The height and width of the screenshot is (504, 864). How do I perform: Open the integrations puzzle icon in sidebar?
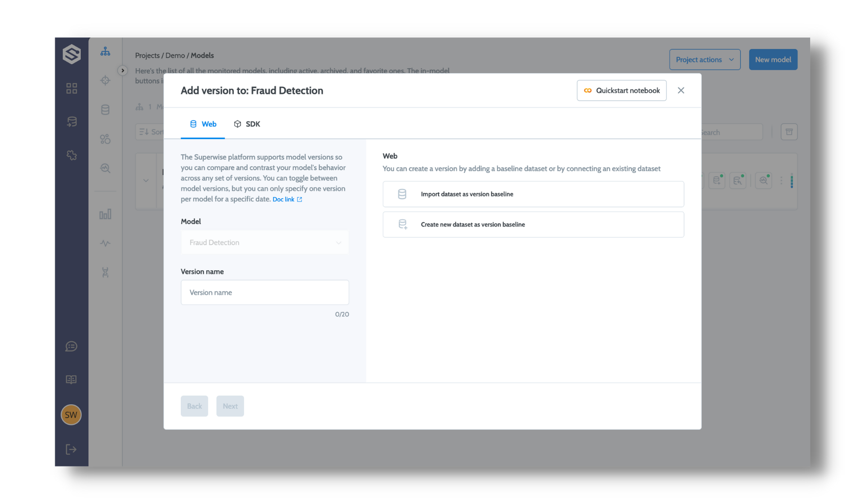point(72,155)
